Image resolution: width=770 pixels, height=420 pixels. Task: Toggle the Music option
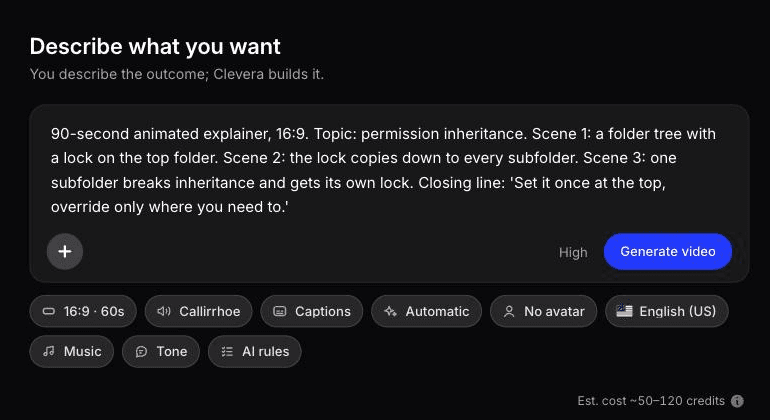[72, 351]
